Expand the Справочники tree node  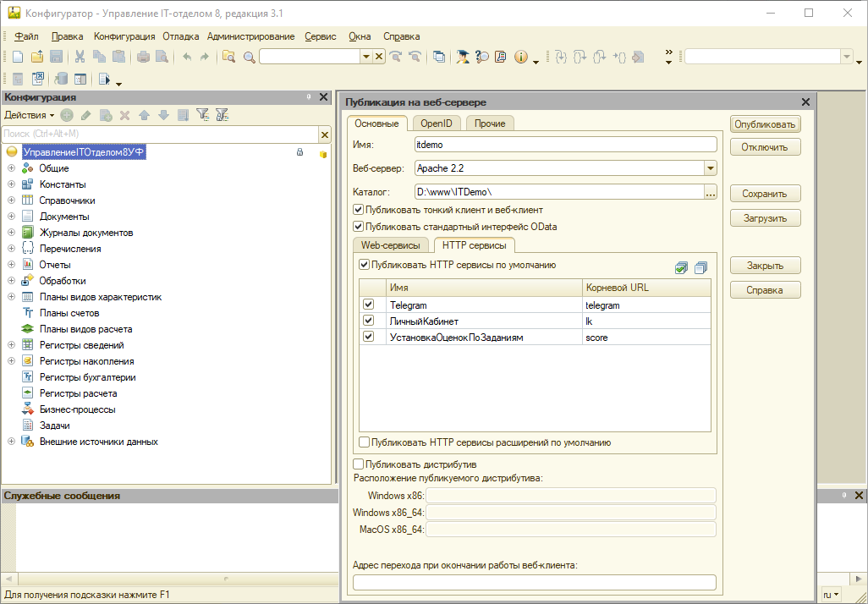tap(12, 200)
